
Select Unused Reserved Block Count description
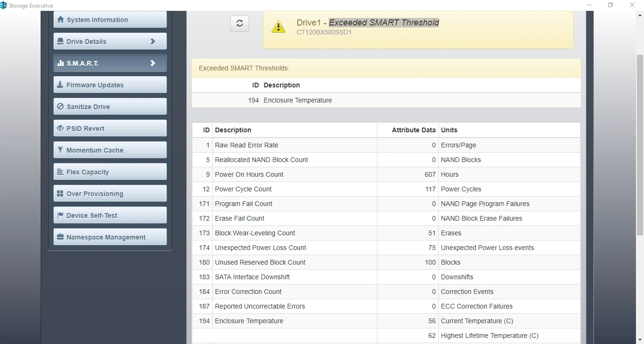260,262
